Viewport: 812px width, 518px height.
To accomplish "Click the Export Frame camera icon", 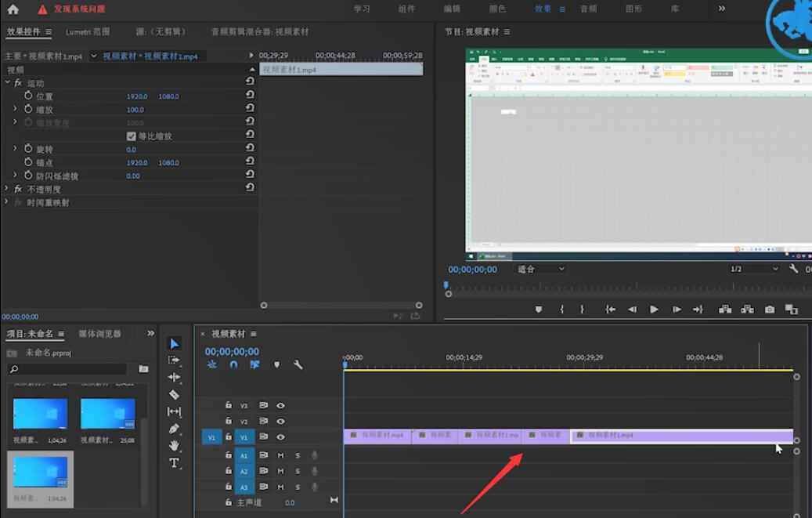I will pos(770,310).
